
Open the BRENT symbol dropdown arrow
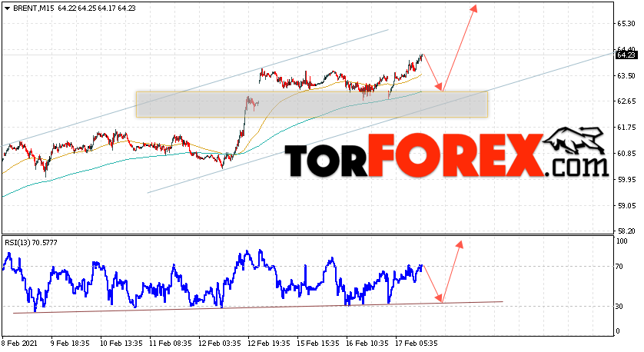(7, 8)
